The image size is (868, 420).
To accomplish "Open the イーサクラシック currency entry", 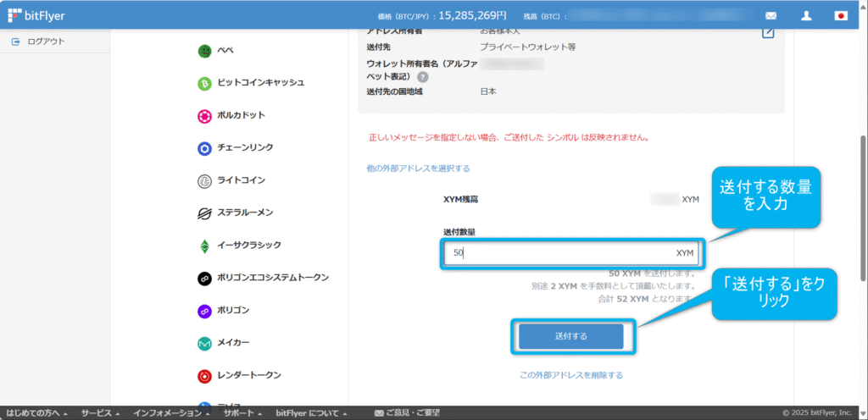I will [249, 245].
